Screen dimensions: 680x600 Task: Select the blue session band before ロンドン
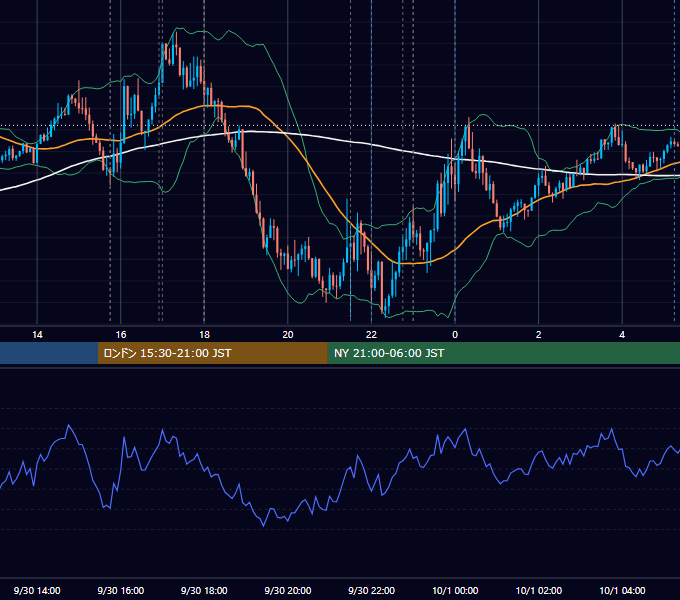point(49,353)
